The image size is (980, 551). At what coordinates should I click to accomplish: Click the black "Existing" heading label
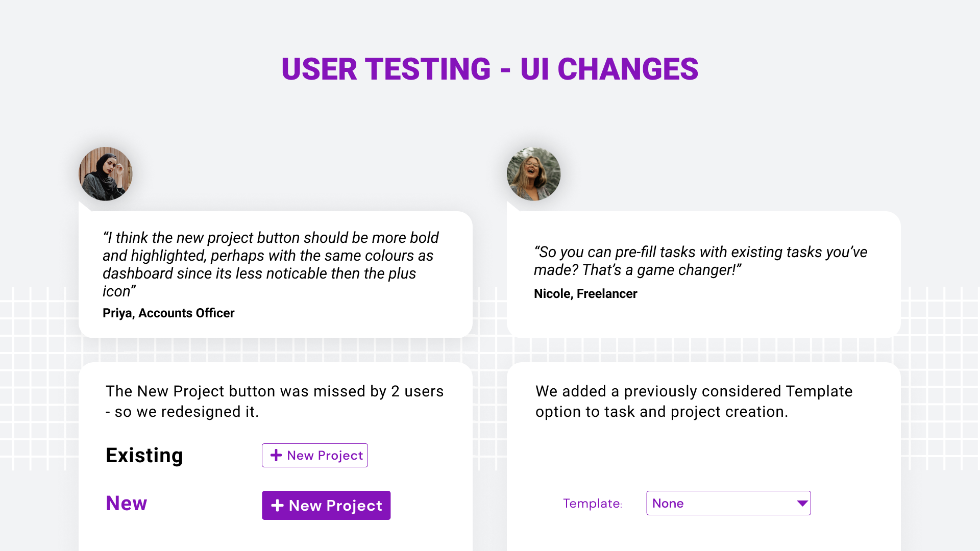(x=144, y=455)
